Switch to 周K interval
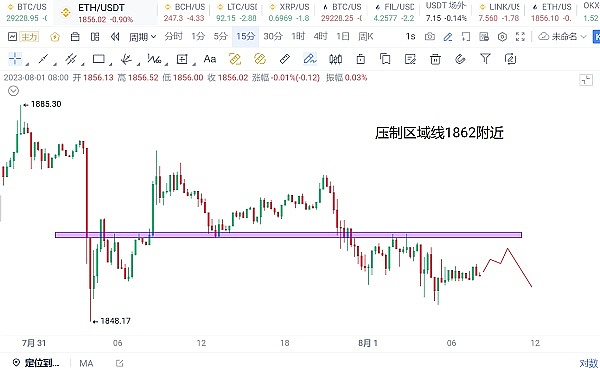The width and height of the screenshot is (600, 373). click(x=365, y=36)
